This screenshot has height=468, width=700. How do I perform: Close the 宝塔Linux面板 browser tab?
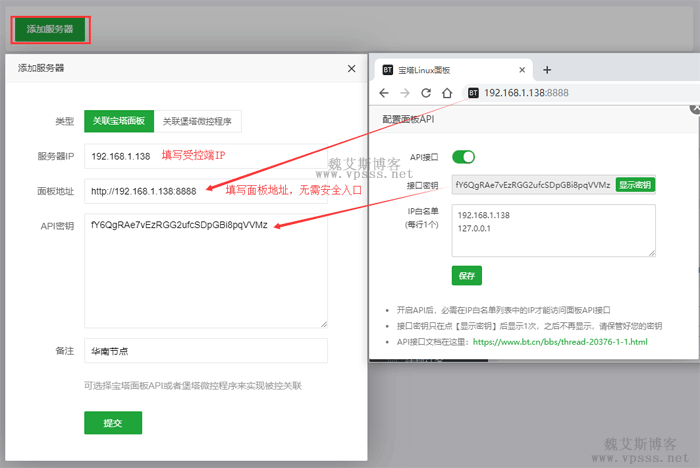pos(521,71)
